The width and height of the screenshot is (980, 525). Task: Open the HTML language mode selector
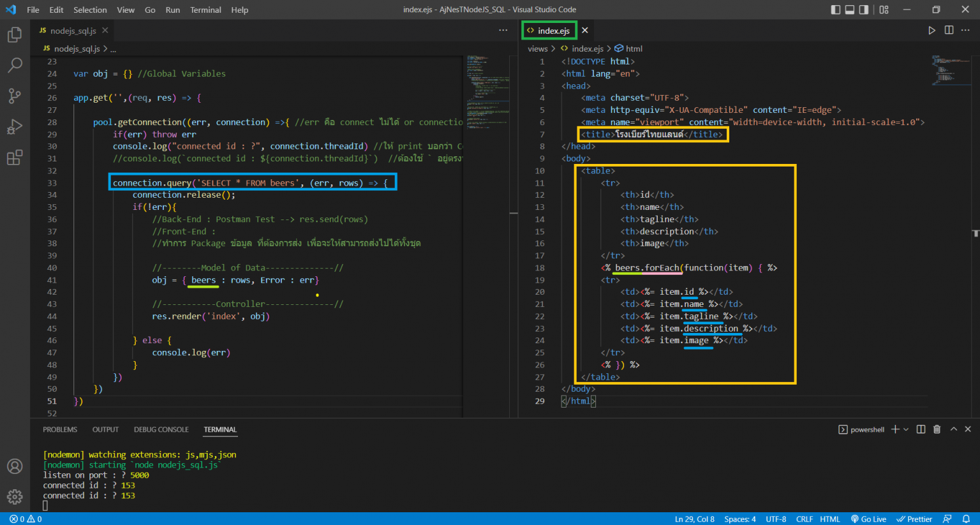click(x=829, y=519)
